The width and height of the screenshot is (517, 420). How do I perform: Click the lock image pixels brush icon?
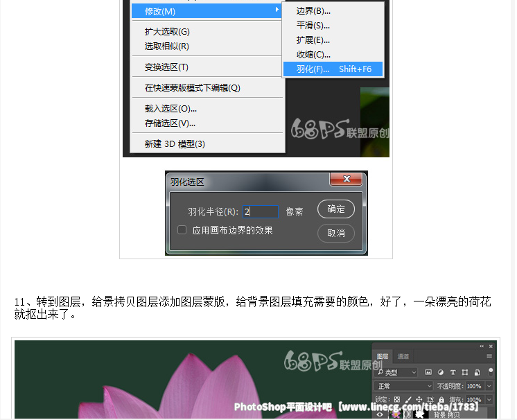coord(408,400)
